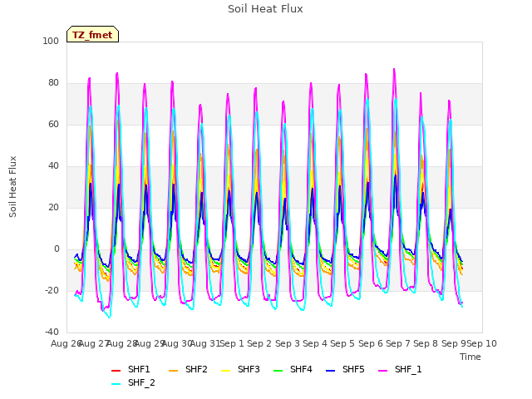Click the blue SHF5 legend color marker
This screenshot has width=532, height=399.
click(331, 371)
